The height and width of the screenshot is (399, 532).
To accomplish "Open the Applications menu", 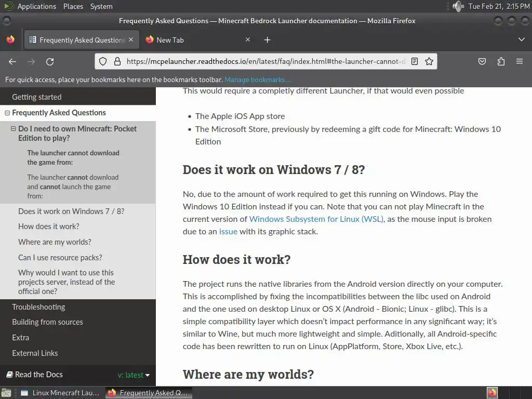I will click(x=37, y=6).
